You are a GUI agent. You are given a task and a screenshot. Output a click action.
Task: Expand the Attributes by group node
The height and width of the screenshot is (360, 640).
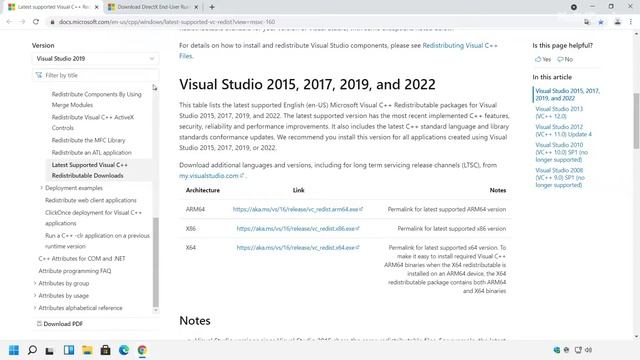pos(35,283)
